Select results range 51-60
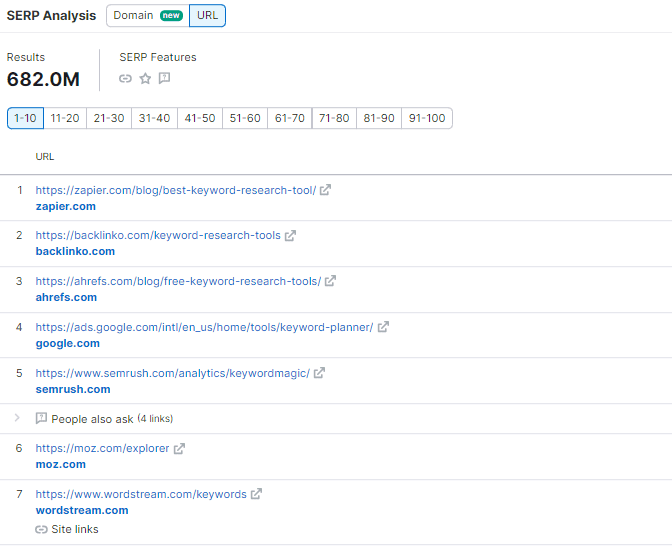672x548 pixels. coord(245,118)
